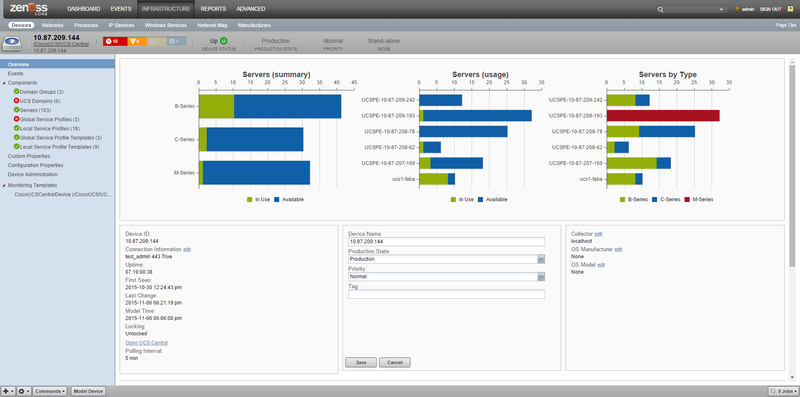Click the red critical events badge showing 10

click(114, 41)
